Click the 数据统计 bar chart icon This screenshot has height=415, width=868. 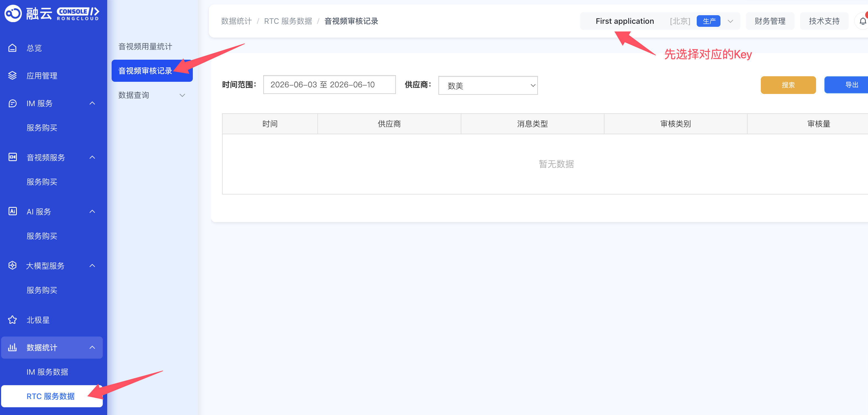pyautogui.click(x=12, y=347)
